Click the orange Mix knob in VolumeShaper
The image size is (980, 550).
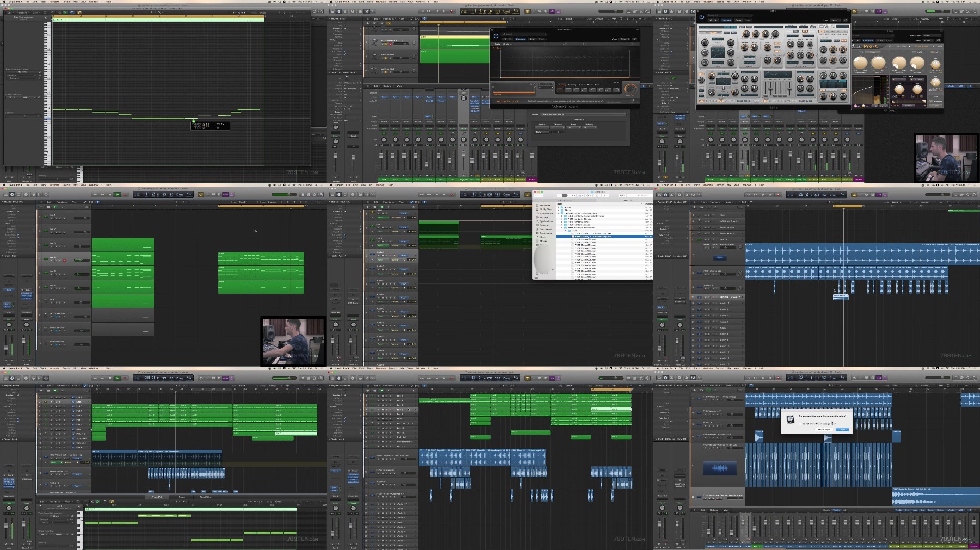630,89
